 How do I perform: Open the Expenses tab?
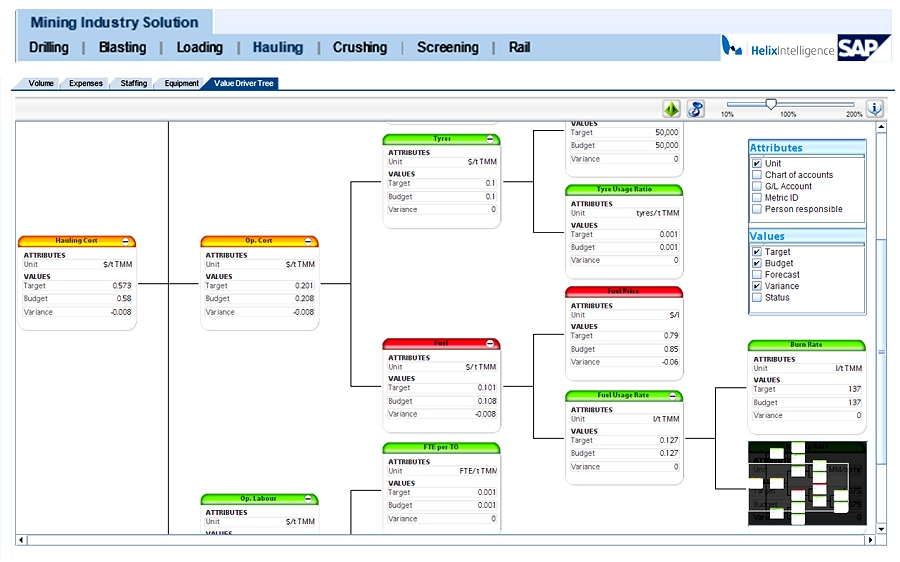click(x=86, y=83)
